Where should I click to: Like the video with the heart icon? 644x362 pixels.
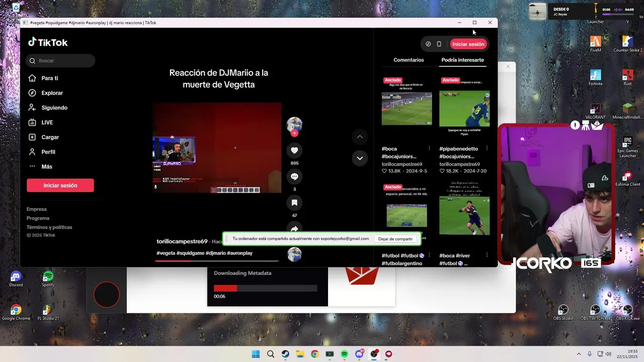click(294, 150)
